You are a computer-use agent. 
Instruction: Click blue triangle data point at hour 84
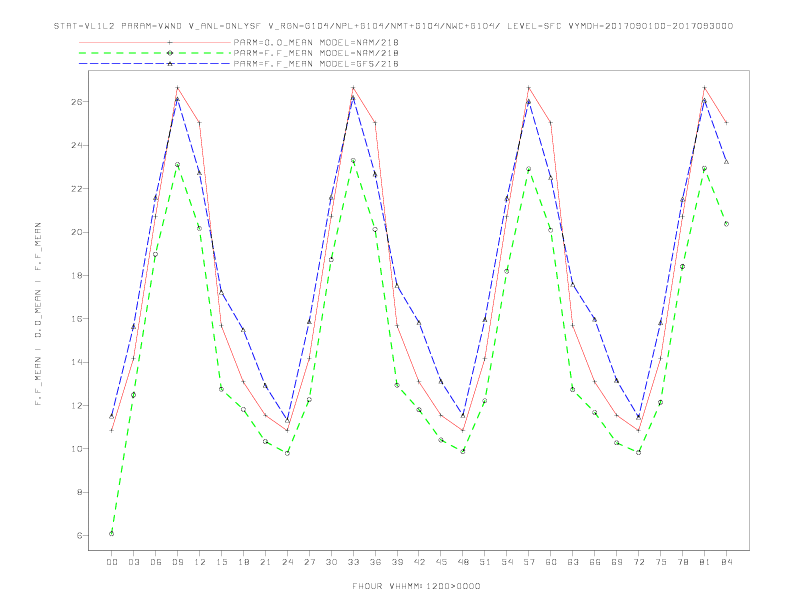click(727, 162)
